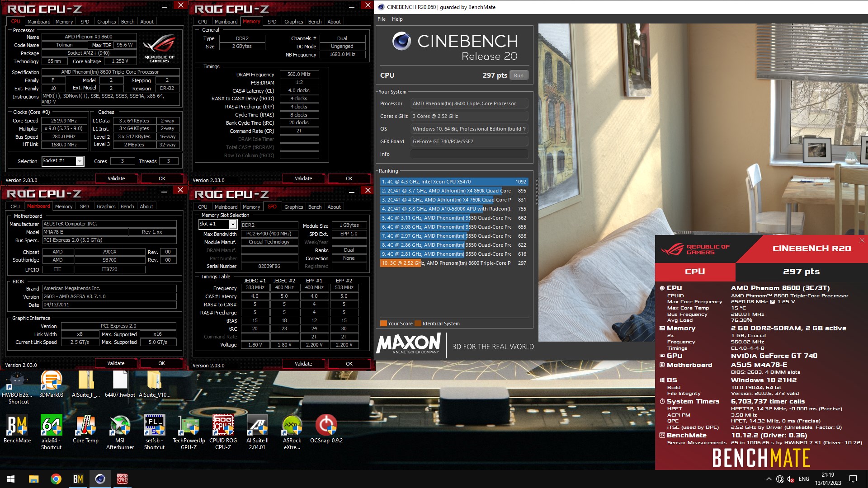Open the BenchMate desktop shortcut

[x=17, y=429]
